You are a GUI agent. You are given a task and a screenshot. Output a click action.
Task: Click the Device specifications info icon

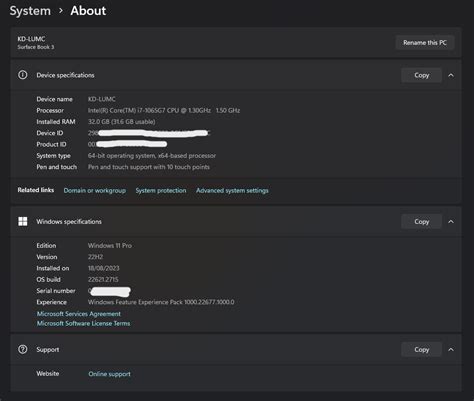[x=23, y=75]
